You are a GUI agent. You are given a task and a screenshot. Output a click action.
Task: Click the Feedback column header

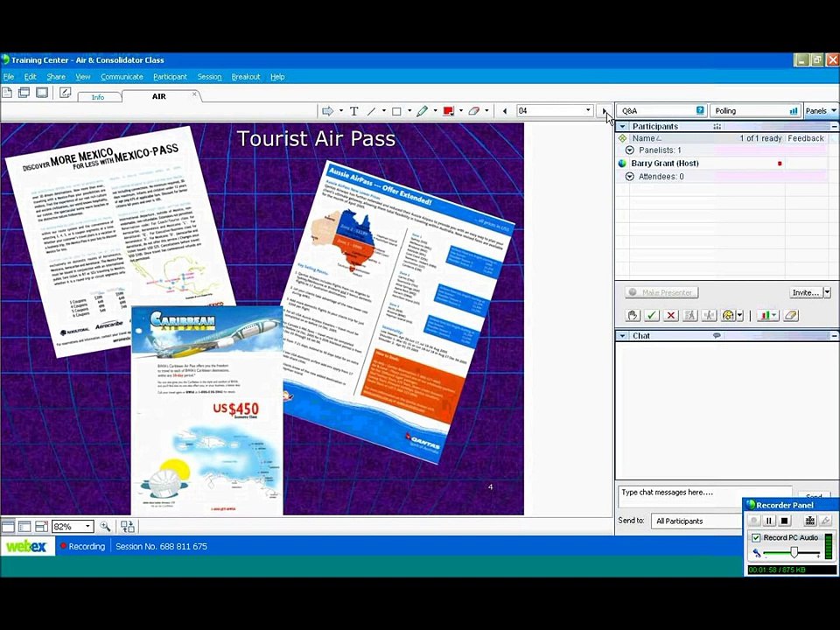[x=806, y=138]
